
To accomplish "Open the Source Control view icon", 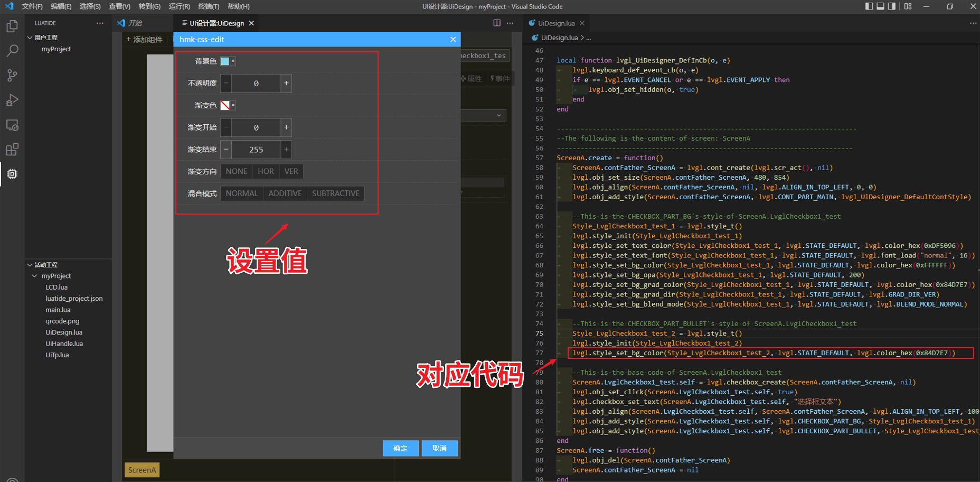I will [12, 76].
